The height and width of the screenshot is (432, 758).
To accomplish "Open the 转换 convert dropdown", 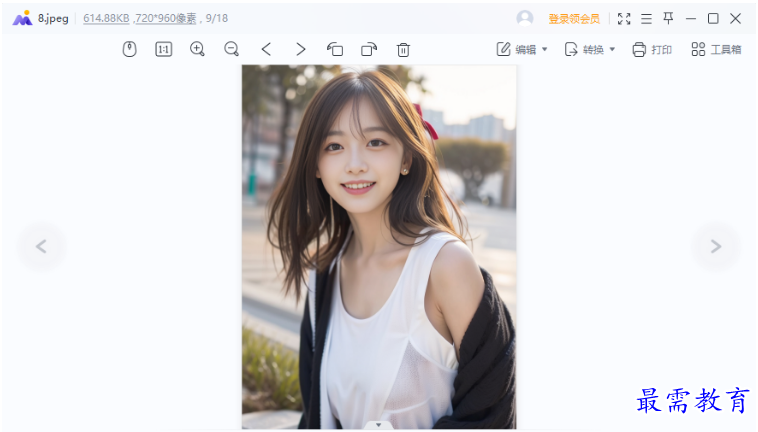I will (590, 49).
